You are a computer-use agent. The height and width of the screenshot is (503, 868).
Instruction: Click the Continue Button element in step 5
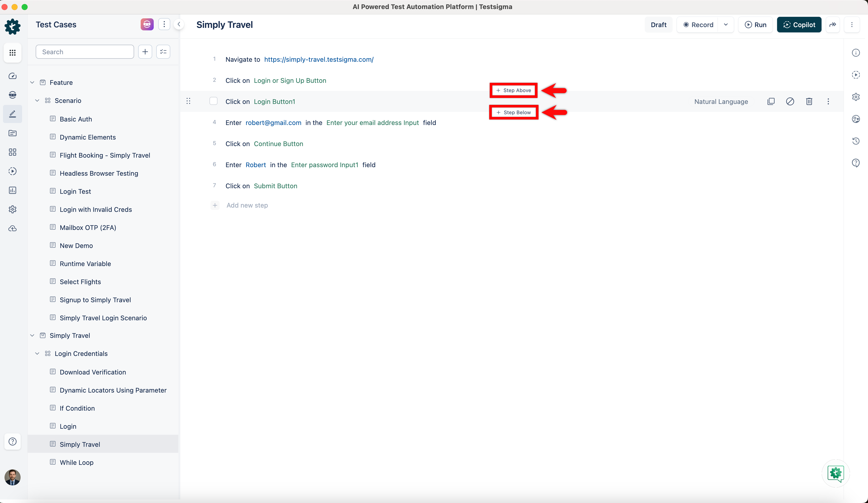[278, 144]
